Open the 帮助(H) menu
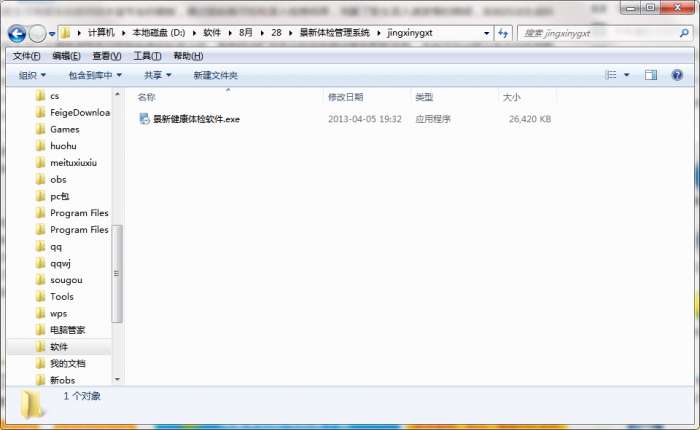The width and height of the screenshot is (700, 430). tap(188, 56)
